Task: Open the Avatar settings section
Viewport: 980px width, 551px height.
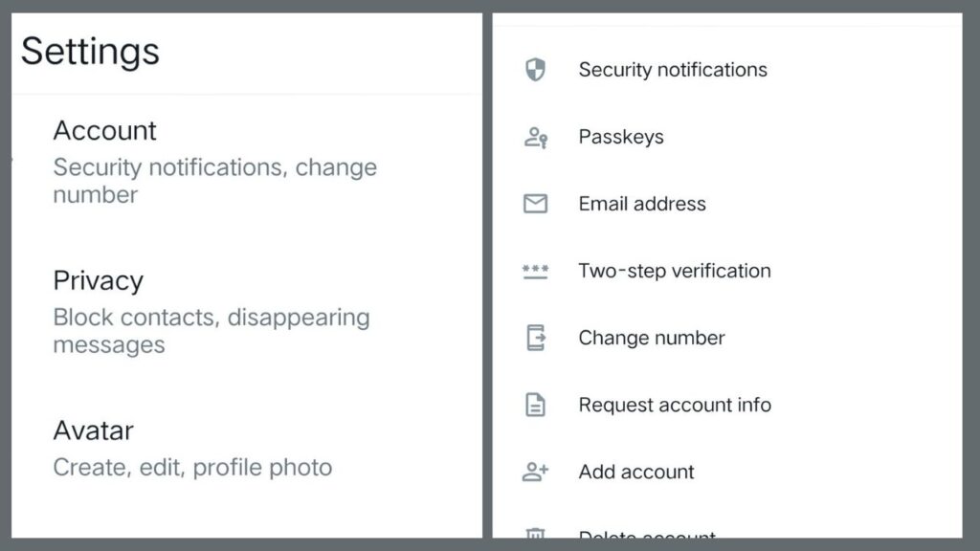Action: coord(93,430)
